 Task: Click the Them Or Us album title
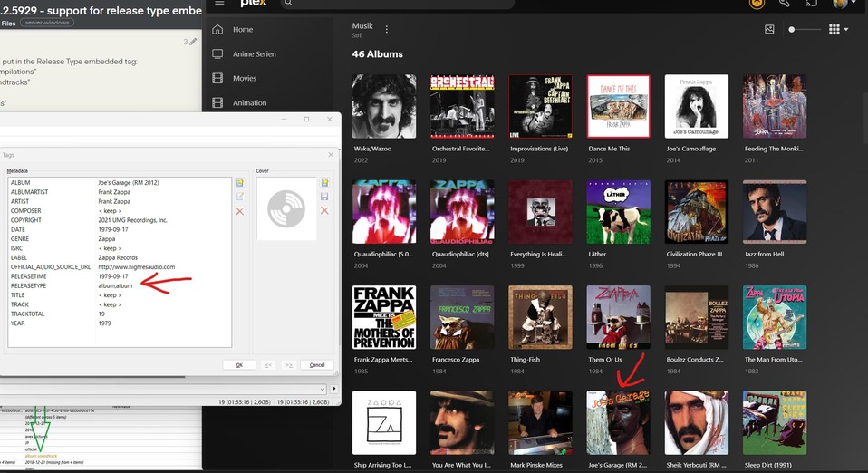[605, 360]
